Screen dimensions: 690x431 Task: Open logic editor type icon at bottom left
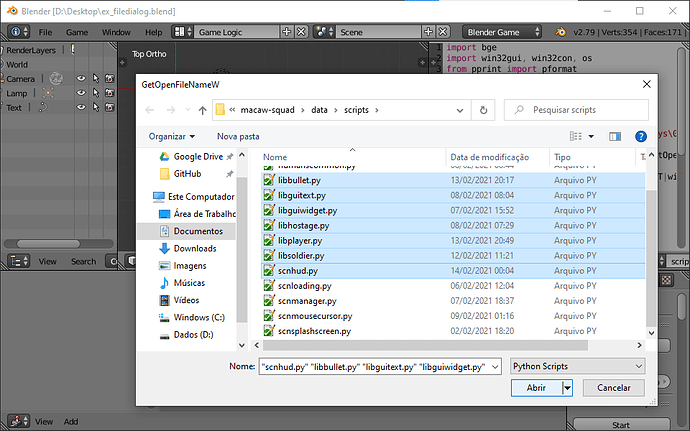(19, 421)
